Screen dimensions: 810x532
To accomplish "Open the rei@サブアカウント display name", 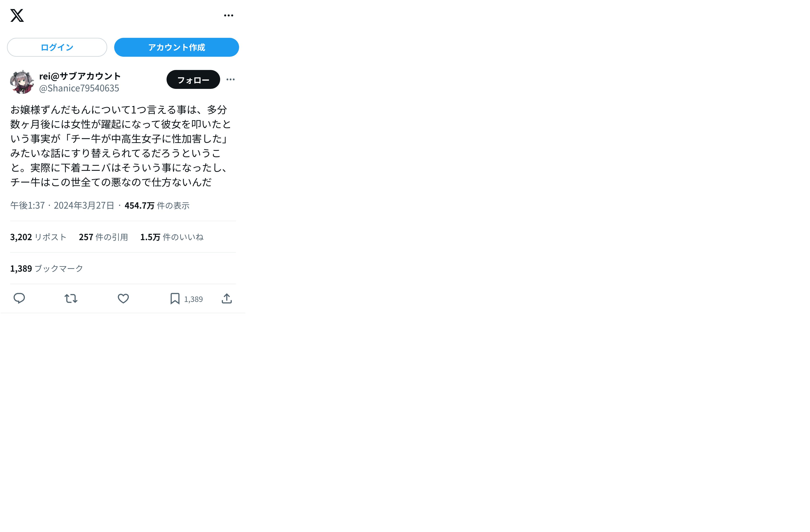I will pyautogui.click(x=80, y=76).
